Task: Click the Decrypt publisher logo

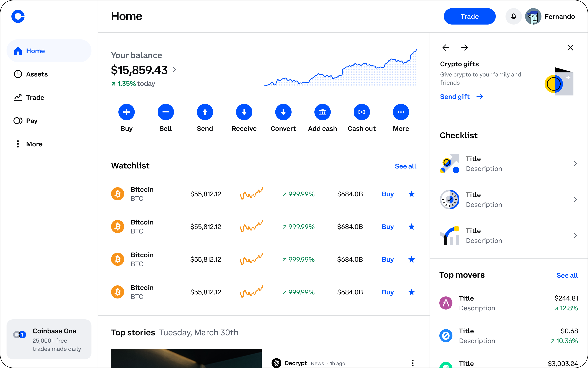Action: 276,363
